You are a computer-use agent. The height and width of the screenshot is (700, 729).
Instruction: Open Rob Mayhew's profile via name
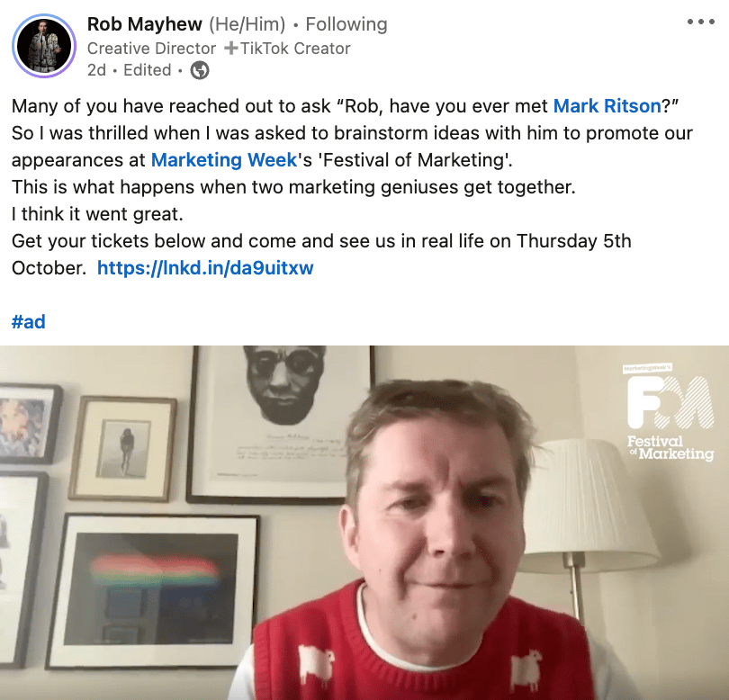[145, 24]
